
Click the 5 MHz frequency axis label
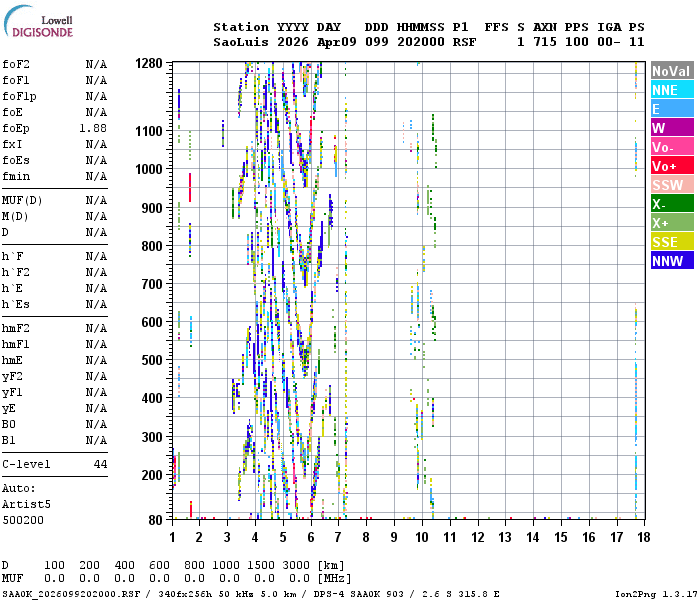point(283,537)
